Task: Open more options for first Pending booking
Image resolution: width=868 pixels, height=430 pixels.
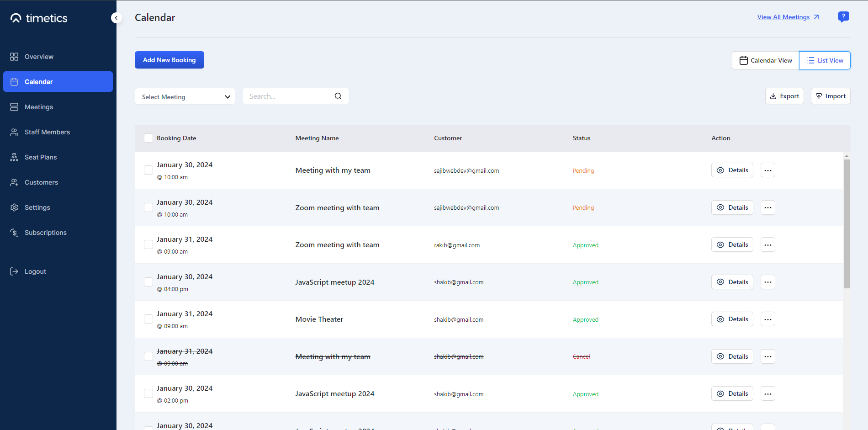Action: (767, 170)
